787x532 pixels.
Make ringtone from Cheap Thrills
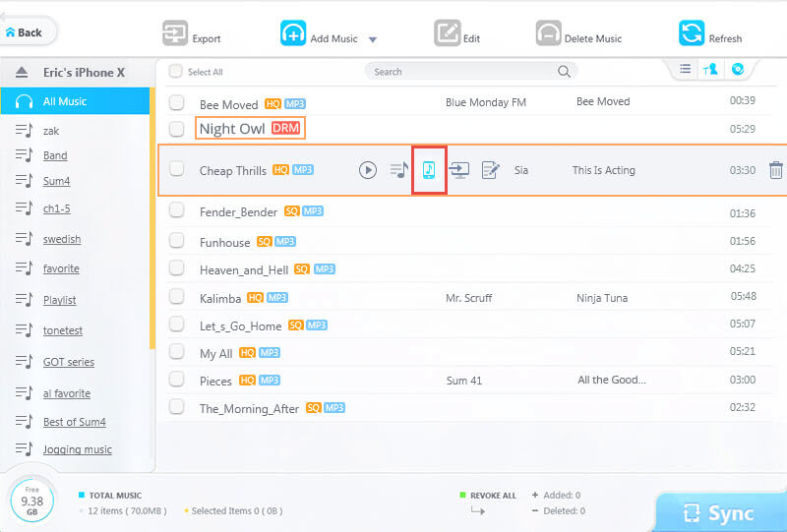click(x=429, y=170)
